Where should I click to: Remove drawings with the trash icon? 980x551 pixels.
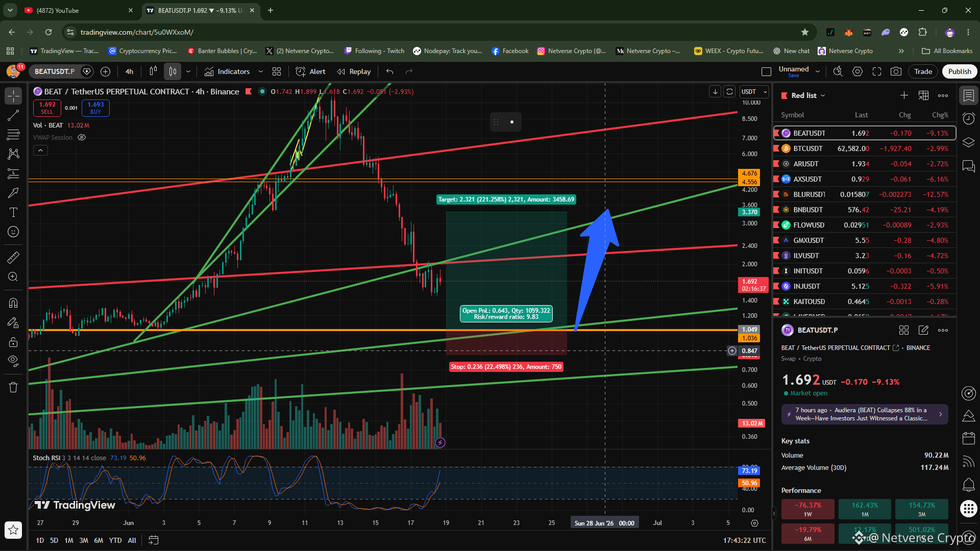[13, 387]
